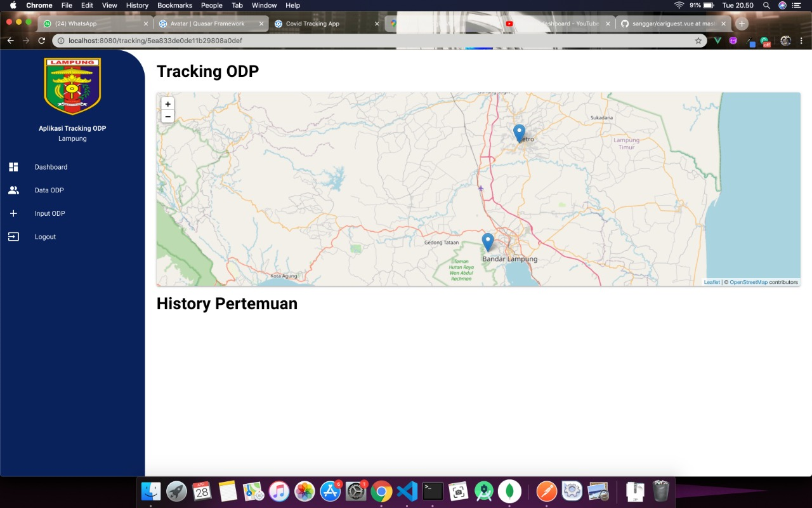Screen dimensions: 812x508
Task: Close the Covid Tracking App tab
Action: (x=377, y=23)
